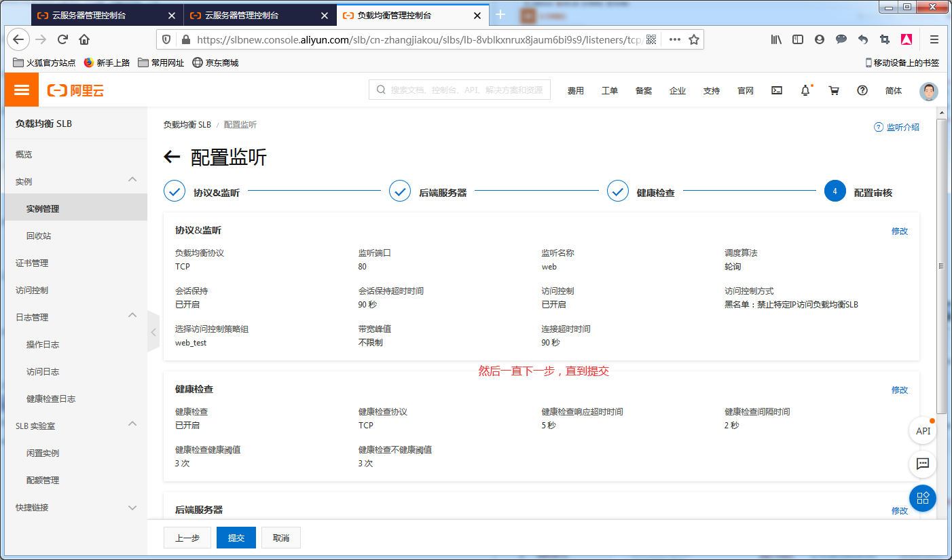This screenshot has height=560, width=952.
Task: Collapse the 日志管理 sidebar section
Action: [x=131, y=314]
